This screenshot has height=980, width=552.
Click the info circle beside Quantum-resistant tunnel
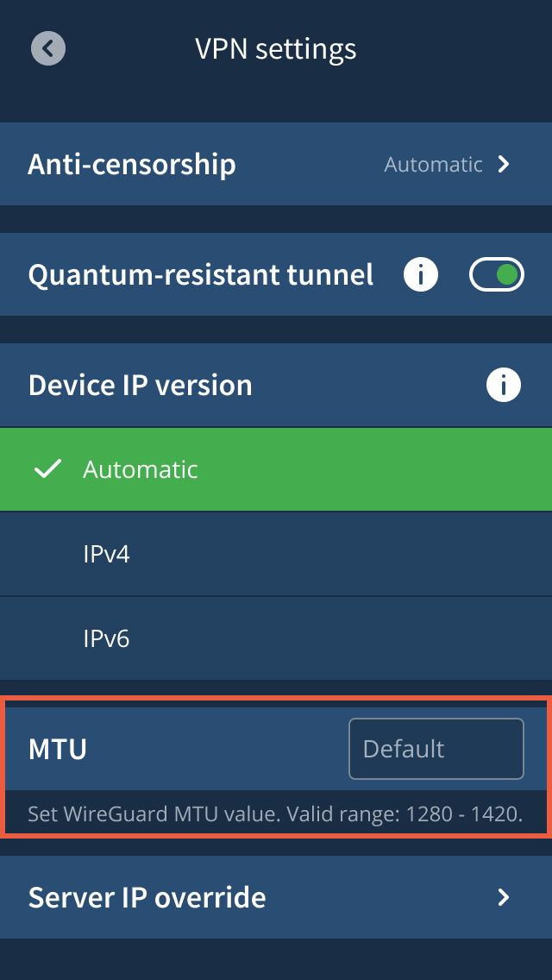(420, 274)
